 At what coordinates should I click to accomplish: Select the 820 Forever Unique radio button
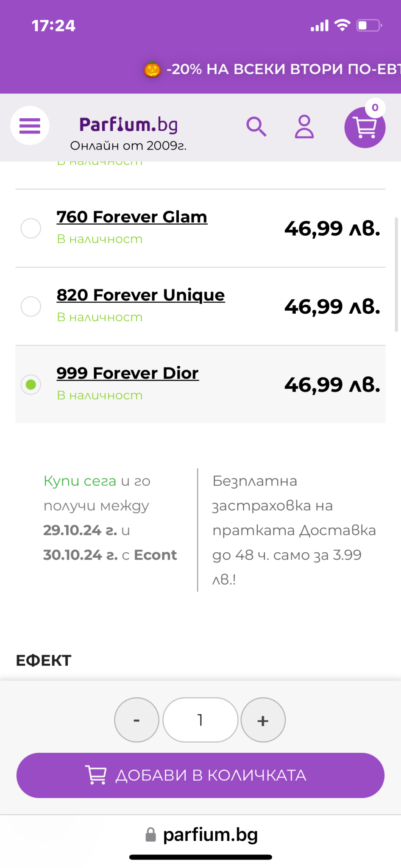[x=31, y=306]
